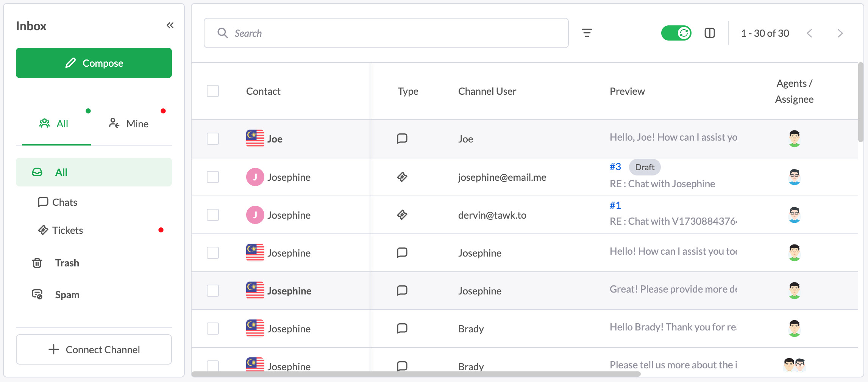
Task: Click agent avatar in 'Hello Brady!' row
Action: [795, 329]
